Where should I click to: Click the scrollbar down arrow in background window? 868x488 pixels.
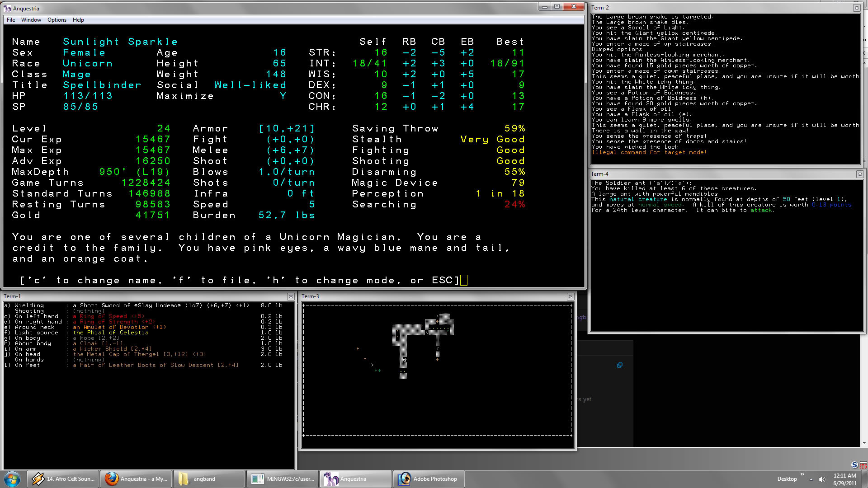864,443
